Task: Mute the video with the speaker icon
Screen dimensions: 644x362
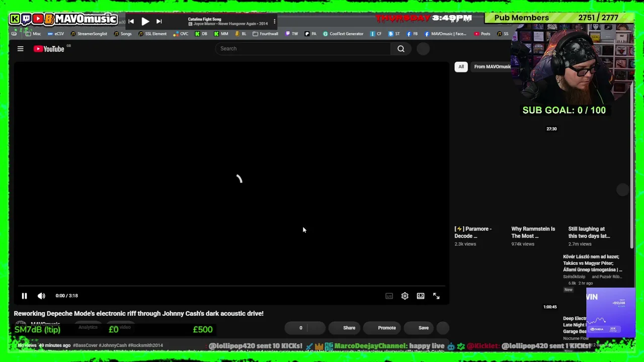Action: 41,296
